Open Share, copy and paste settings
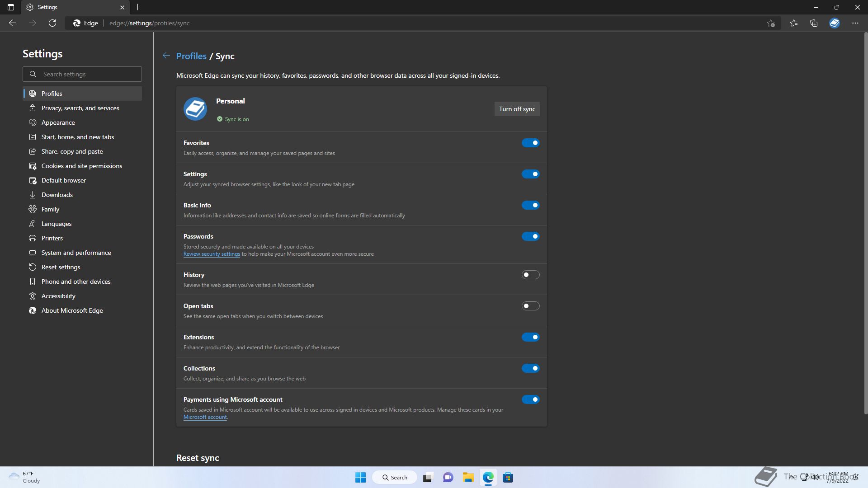Image resolution: width=868 pixels, height=488 pixels. coord(82,151)
